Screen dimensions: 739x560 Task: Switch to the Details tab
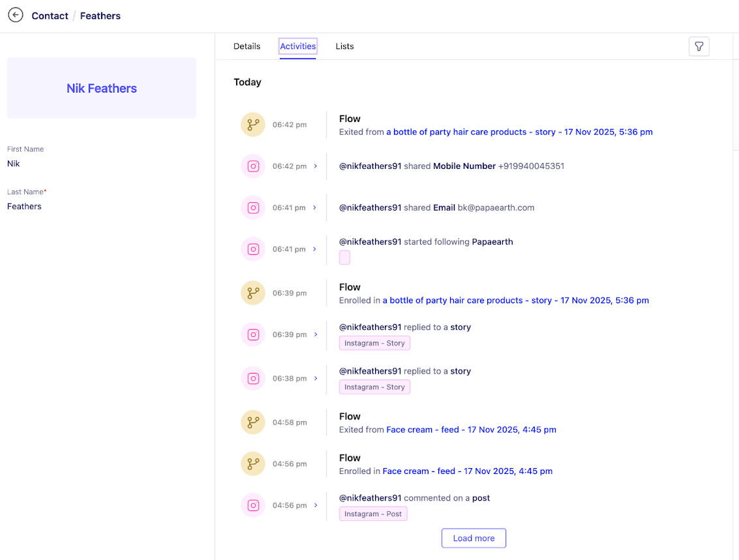point(247,46)
